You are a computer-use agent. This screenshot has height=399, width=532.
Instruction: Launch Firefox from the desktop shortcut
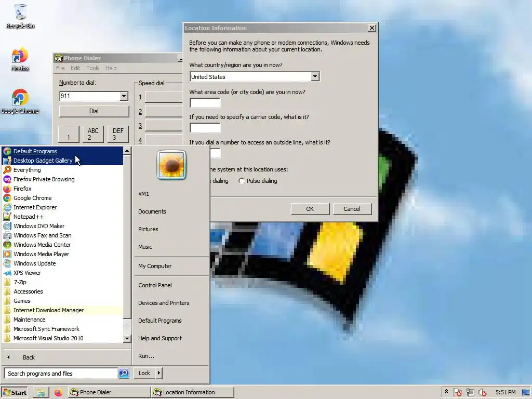pos(20,59)
